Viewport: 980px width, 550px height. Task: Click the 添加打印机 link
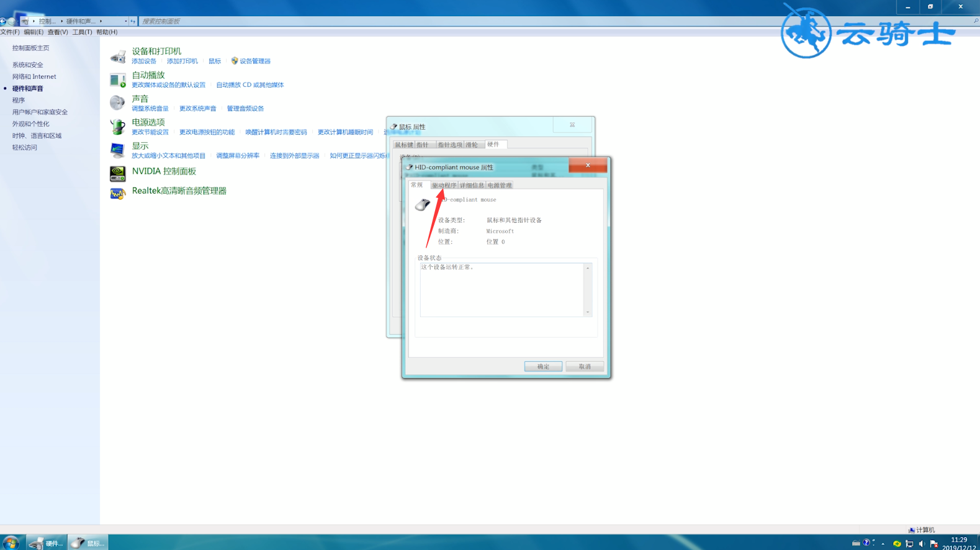(182, 61)
